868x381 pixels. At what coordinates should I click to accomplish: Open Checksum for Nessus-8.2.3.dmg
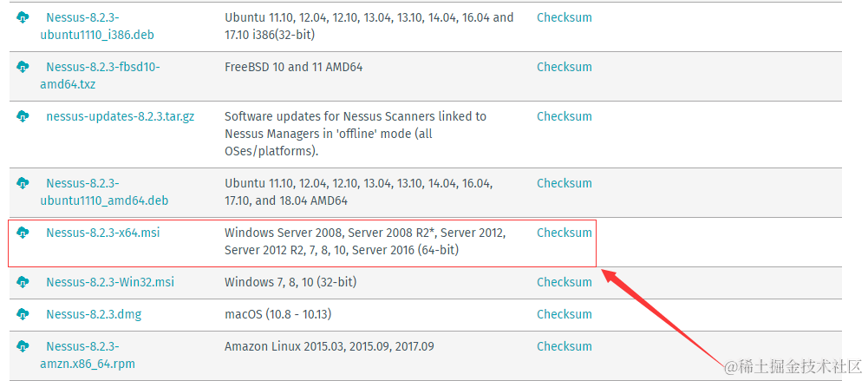565,314
